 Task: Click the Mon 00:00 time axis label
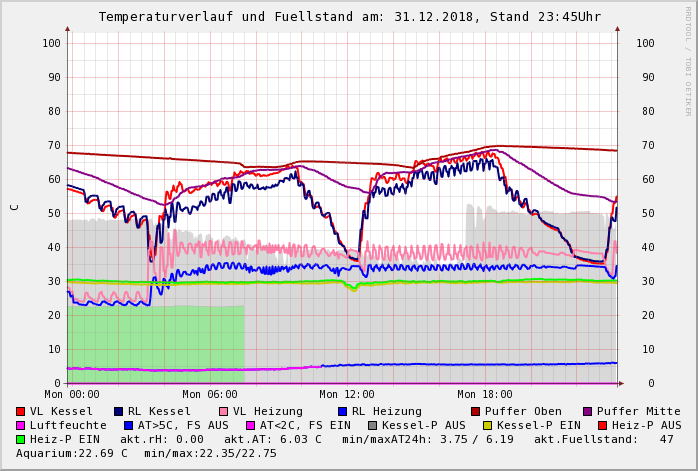coord(72,395)
